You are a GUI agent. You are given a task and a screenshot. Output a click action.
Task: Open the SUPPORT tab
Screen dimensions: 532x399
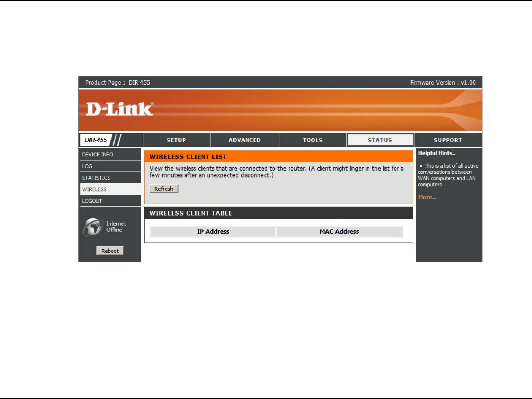point(448,140)
